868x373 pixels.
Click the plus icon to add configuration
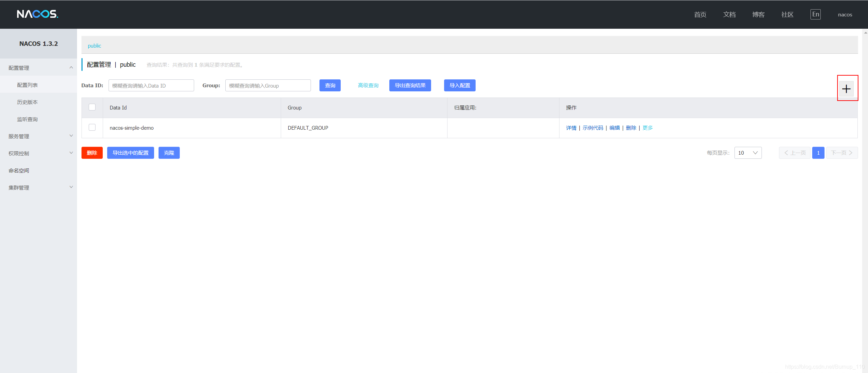tap(846, 89)
